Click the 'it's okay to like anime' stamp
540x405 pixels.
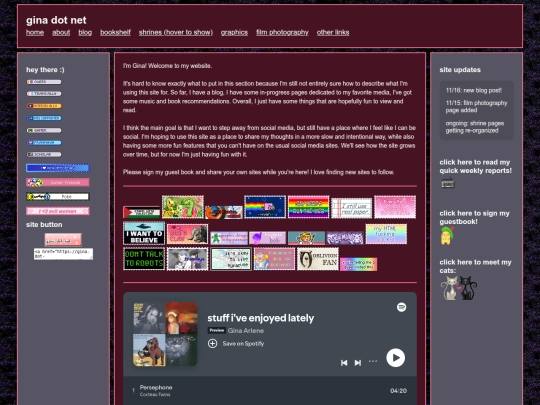pos(231,259)
